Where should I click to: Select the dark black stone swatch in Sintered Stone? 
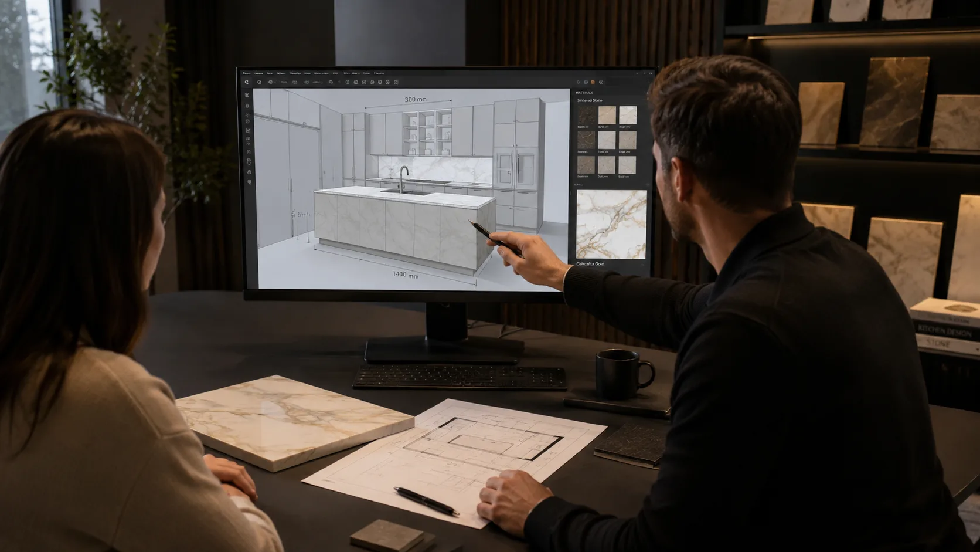[586, 114]
